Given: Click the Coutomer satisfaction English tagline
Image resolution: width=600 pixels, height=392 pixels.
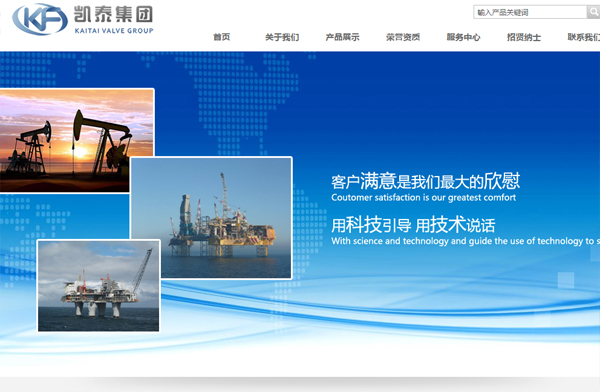Looking at the screenshot, I should [424, 198].
